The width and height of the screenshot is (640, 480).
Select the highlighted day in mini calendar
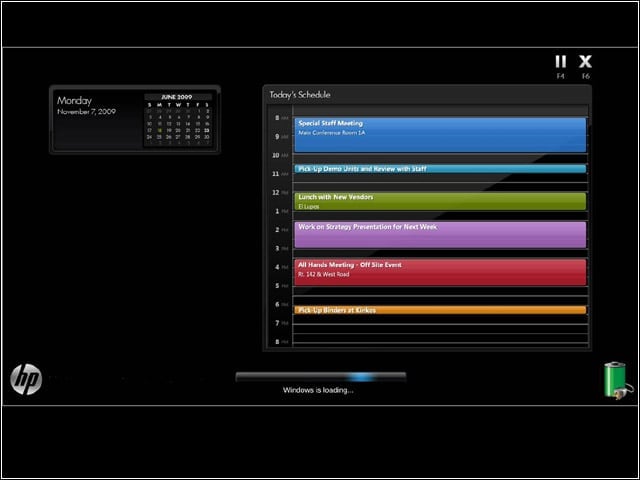click(160, 131)
